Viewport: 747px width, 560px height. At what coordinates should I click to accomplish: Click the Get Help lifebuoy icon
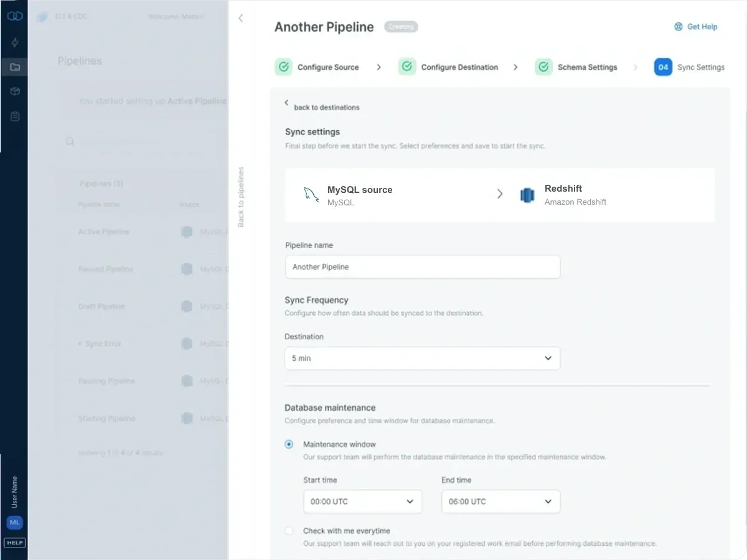click(x=679, y=27)
